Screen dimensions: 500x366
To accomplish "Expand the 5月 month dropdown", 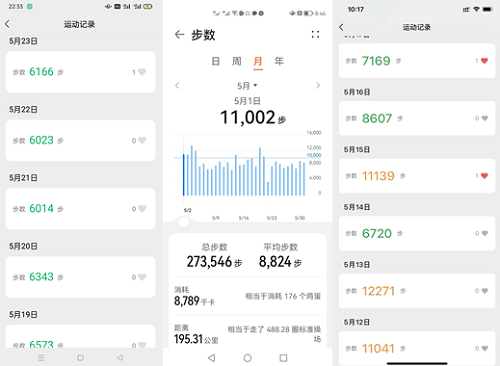I will point(247,86).
